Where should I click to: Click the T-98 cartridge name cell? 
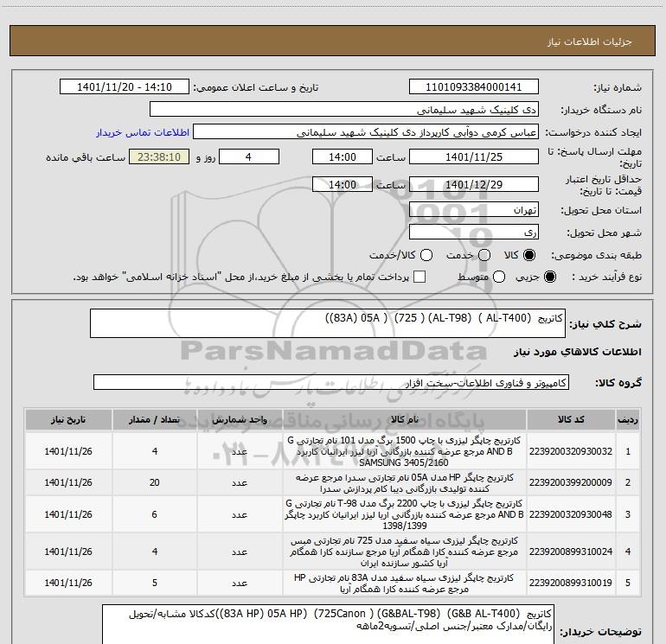pos(405,514)
